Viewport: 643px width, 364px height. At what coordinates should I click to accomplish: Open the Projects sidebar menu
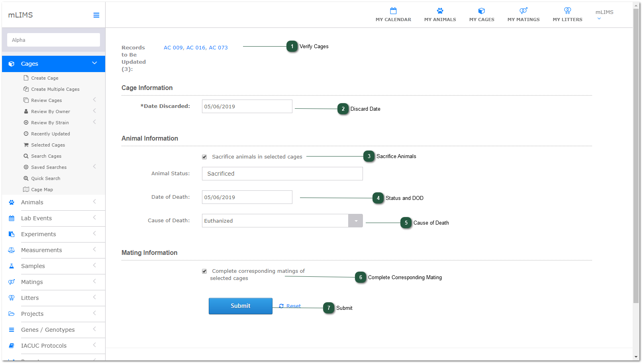tap(53, 314)
